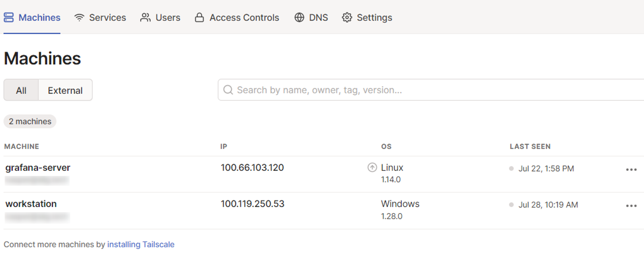The height and width of the screenshot is (254, 644).
Task: Click the Machines server icon in navigation
Action: (9, 17)
